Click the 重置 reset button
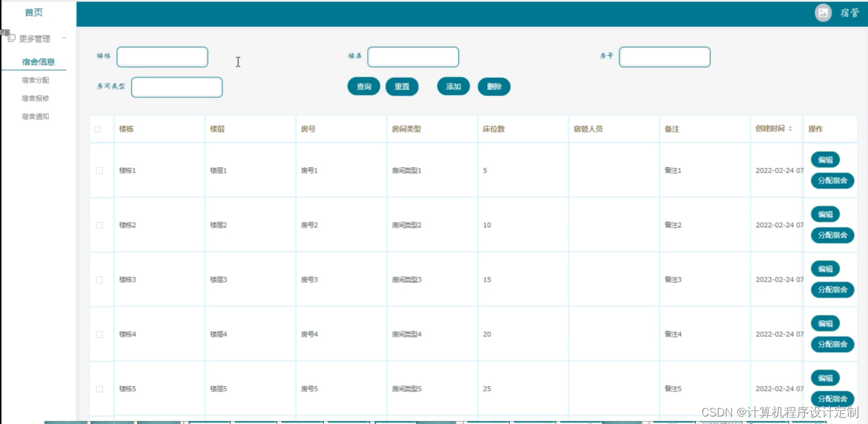 [402, 87]
